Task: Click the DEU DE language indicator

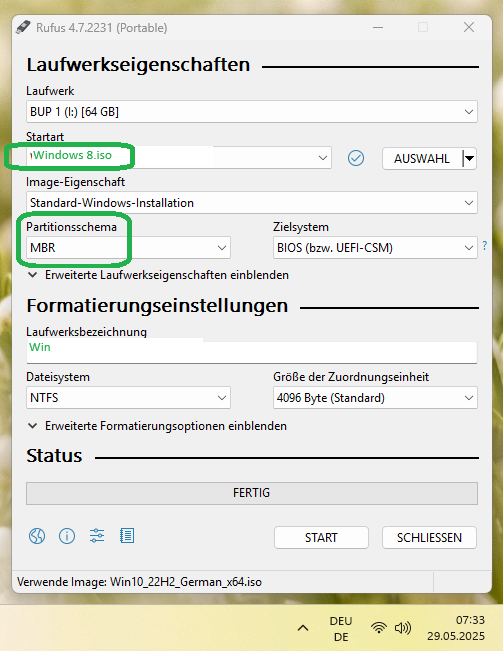Action: 341,629
